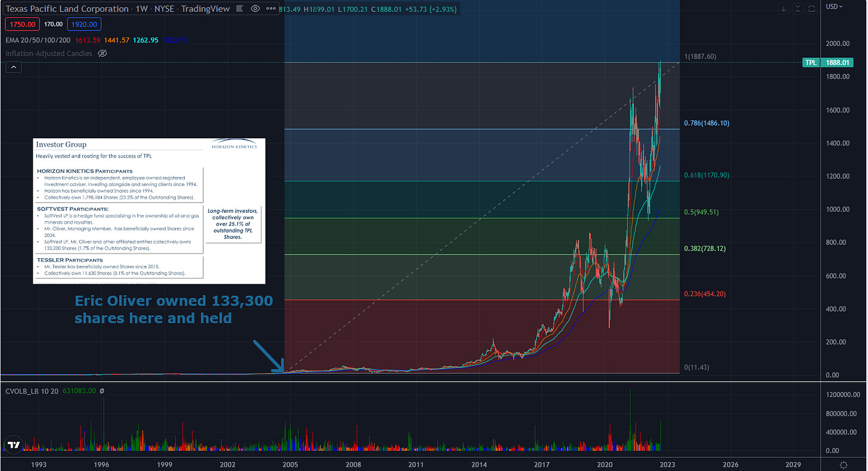Click the down-arrow pane button near the top right
This screenshot has height=471, width=868.
(783, 8)
